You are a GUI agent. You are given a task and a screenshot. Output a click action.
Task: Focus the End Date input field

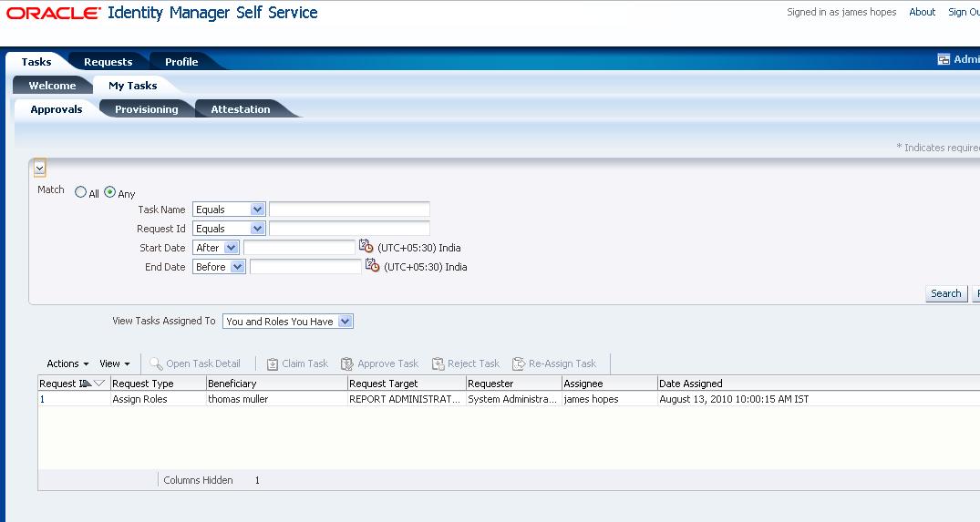click(x=305, y=267)
